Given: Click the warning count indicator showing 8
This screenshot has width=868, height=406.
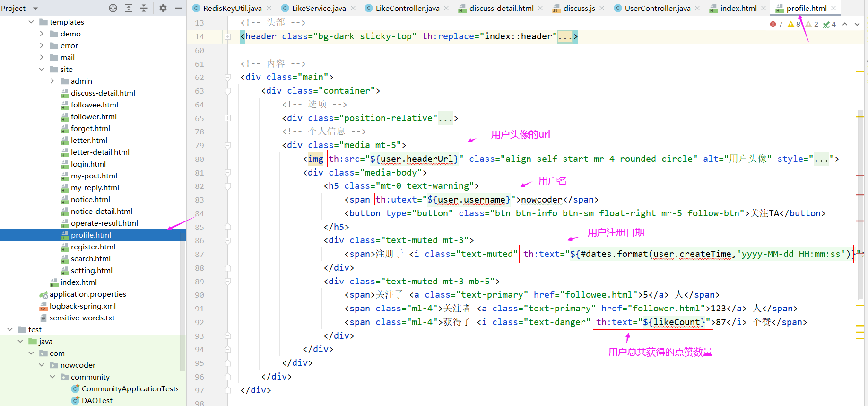Looking at the screenshot, I should click(x=794, y=24).
